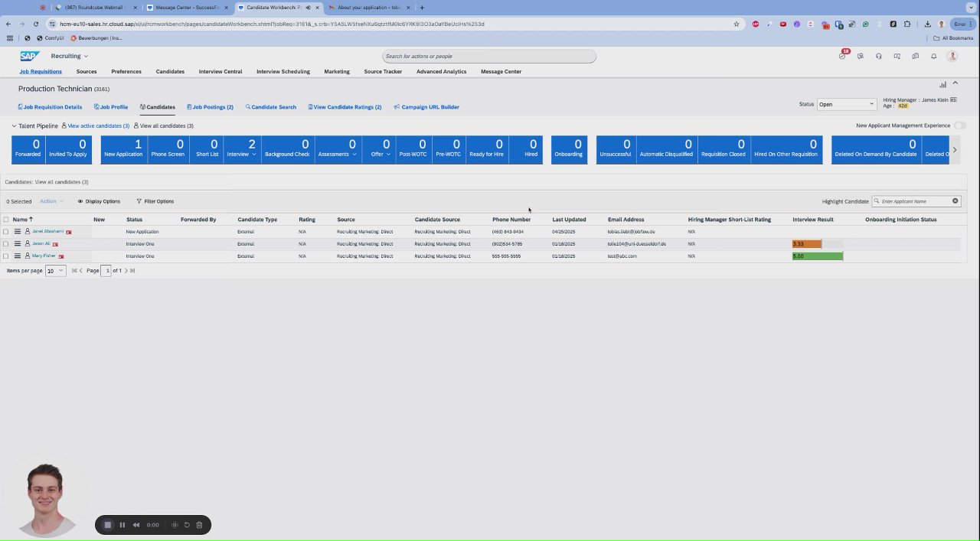Delete the recording with trash icon

(x=199, y=525)
